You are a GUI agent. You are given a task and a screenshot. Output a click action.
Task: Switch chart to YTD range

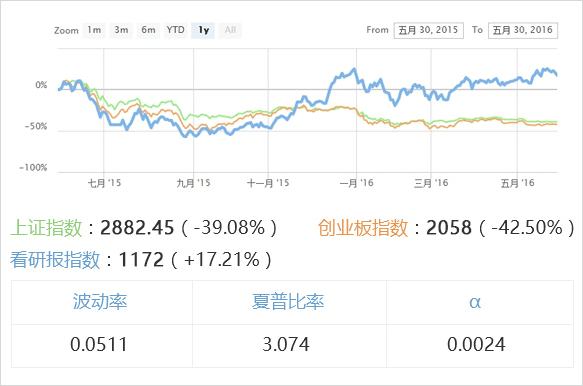pyautogui.click(x=175, y=30)
